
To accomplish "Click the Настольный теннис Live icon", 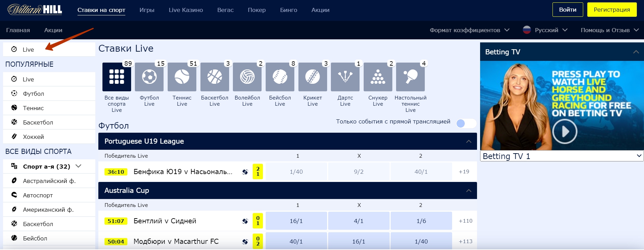I will coord(410,77).
